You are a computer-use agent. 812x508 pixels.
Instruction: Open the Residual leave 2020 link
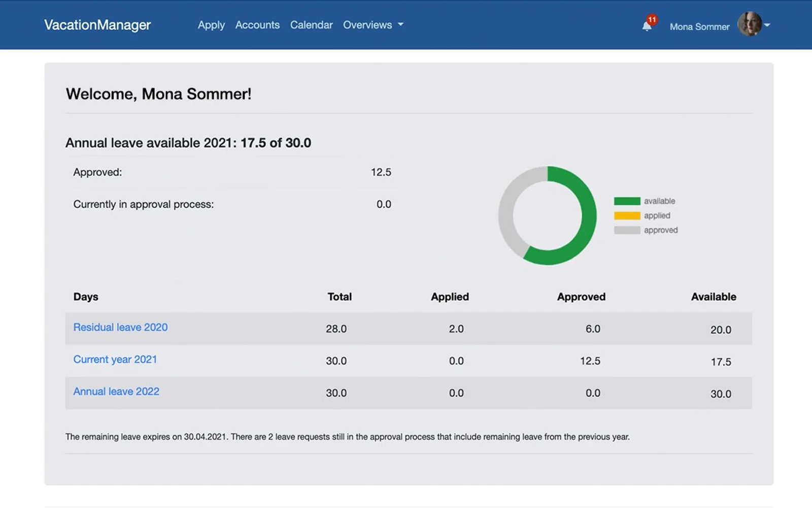pyautogui.click(x=120, y=327)
